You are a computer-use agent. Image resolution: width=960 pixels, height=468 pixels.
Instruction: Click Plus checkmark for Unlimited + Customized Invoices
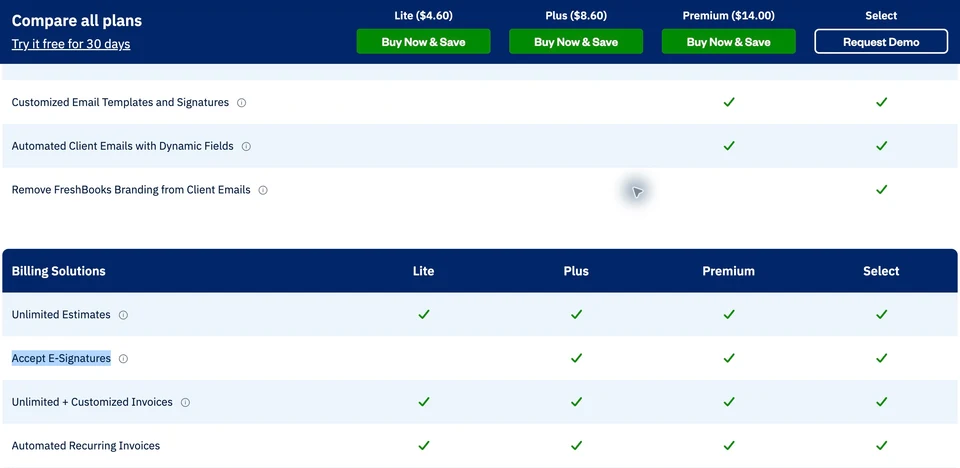pyautogui.click(x=576, y=402)
